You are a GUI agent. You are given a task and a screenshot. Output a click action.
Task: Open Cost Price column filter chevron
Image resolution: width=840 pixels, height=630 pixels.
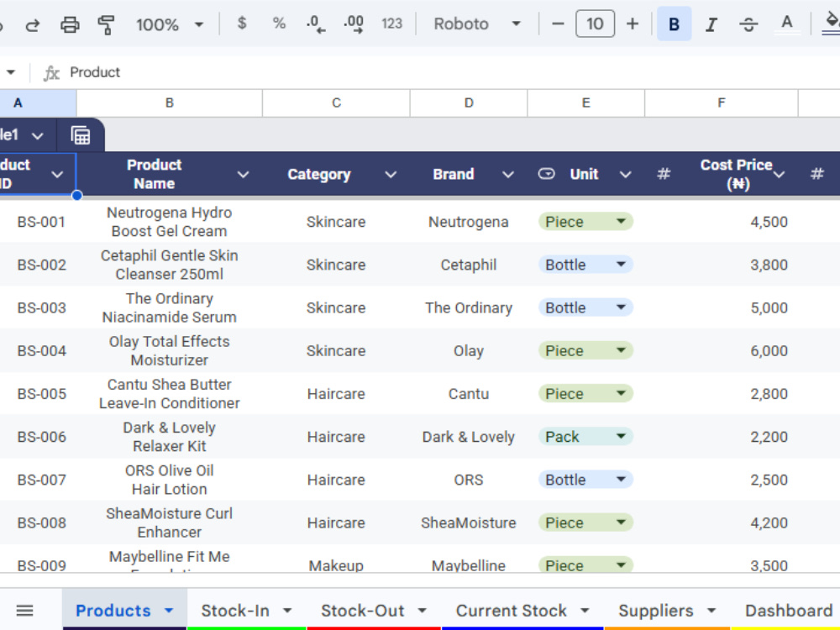point(780,174)
